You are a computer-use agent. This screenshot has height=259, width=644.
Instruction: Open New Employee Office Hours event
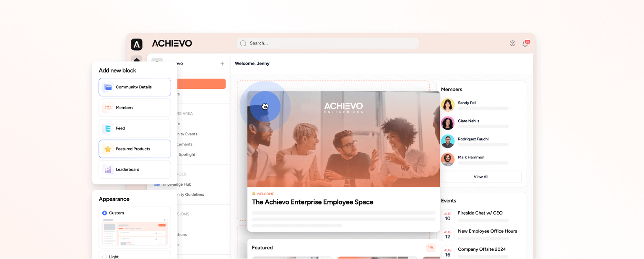coord(488,231)
